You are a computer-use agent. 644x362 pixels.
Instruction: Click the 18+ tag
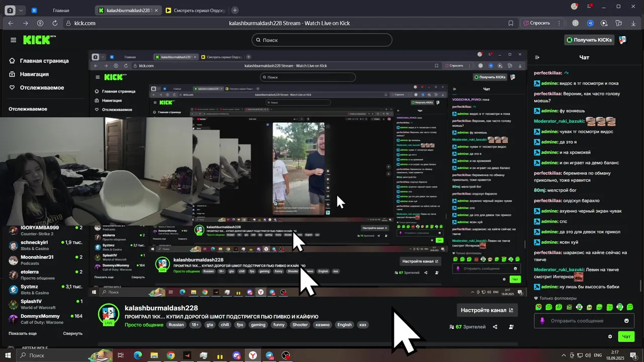point(195,325)
